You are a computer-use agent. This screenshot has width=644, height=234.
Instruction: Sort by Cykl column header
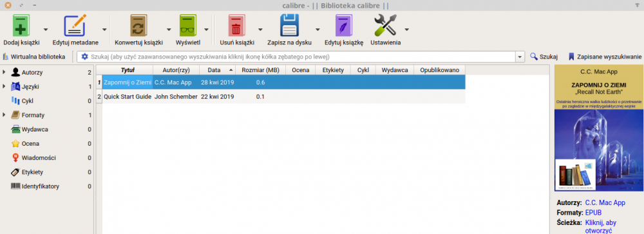(x=363, y=70)
